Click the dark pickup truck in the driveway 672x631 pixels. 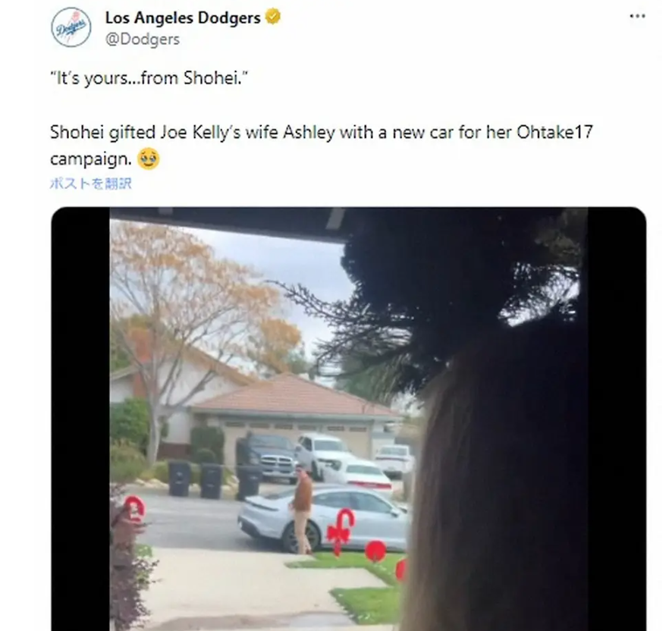266,457
